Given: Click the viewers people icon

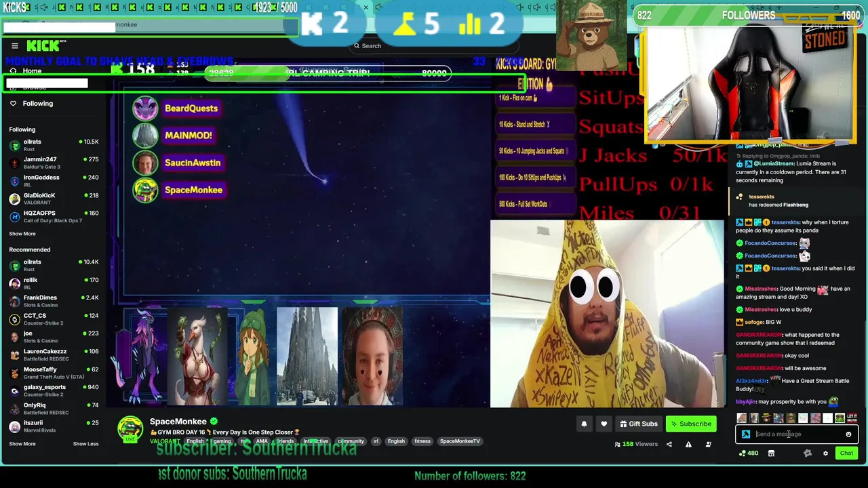Looking at the screenshot, I should (617, 445).
